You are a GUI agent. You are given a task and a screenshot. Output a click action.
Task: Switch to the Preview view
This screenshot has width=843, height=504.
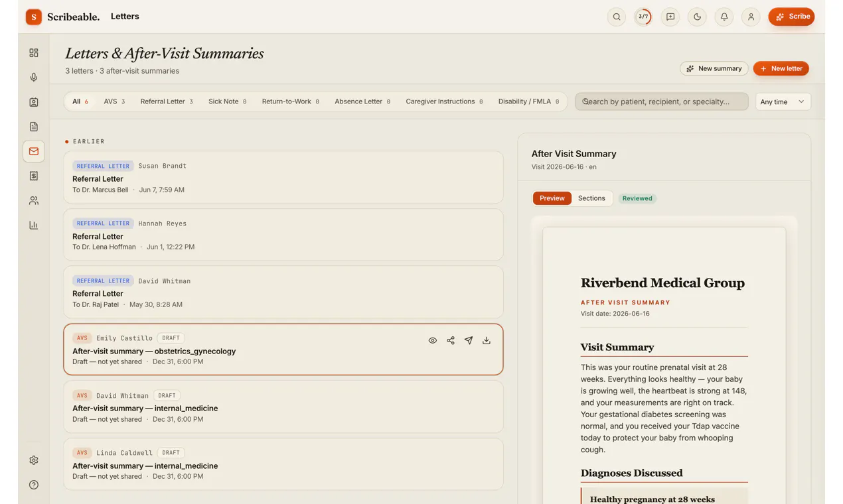tap(552, 198)
